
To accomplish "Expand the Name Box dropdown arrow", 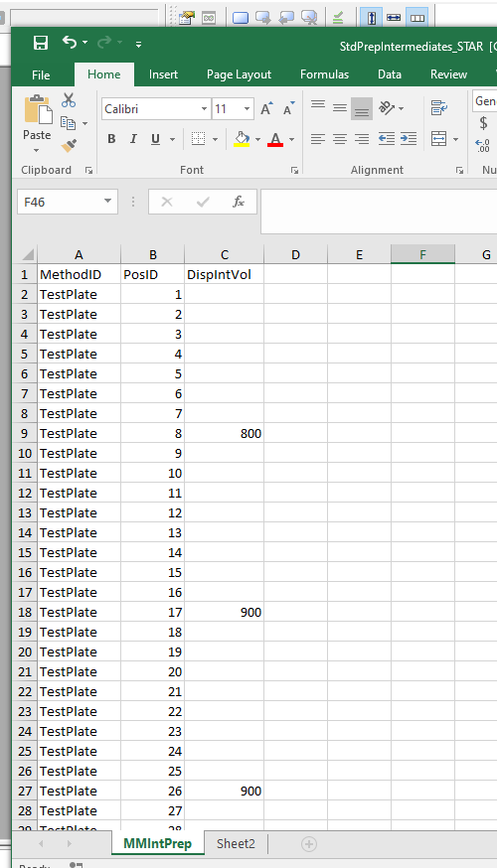I will click(108, 202).
